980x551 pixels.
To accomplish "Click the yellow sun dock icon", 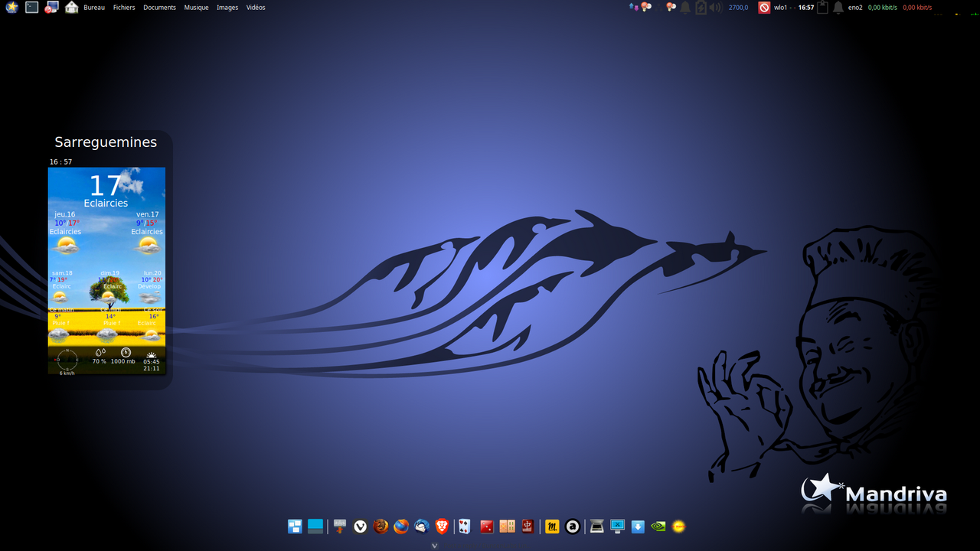I will (678, 527).
